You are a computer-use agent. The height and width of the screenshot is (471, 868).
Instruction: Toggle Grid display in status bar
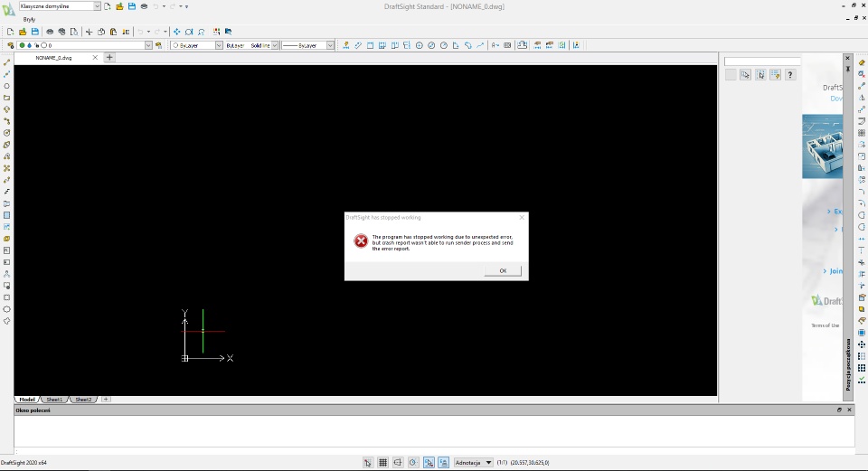pyautogui.click(x=382, y=462)
